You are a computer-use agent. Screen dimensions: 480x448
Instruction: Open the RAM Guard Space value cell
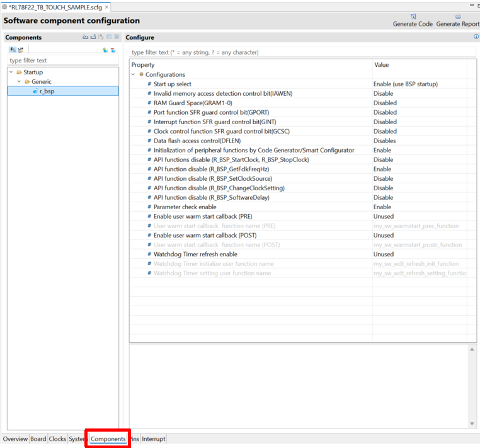tap(420, 103)
